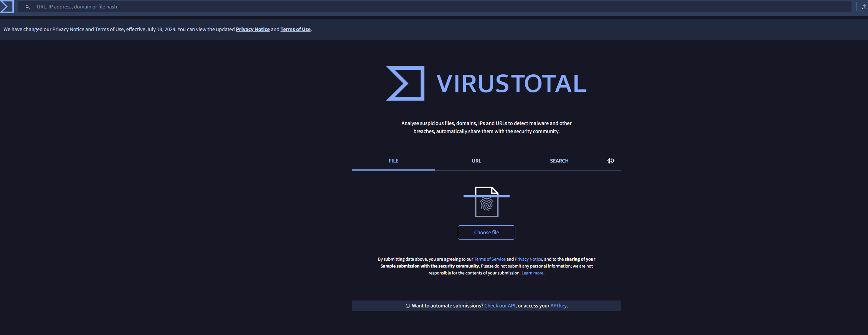Click the large sigma logo in page center
The width and height of the screenshot is (868, 335).
(405, 84)
